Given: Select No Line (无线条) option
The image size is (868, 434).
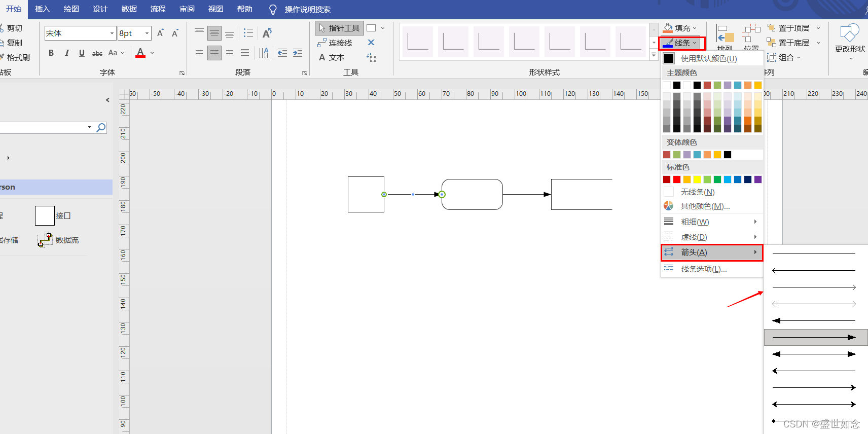Looking at the screenshot, I should click(712, 192).
